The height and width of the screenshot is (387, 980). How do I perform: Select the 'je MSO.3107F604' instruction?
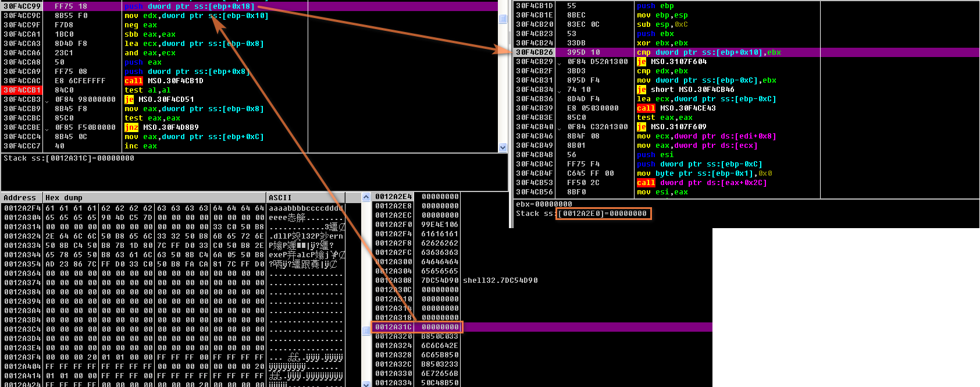(x=672, y=62)
